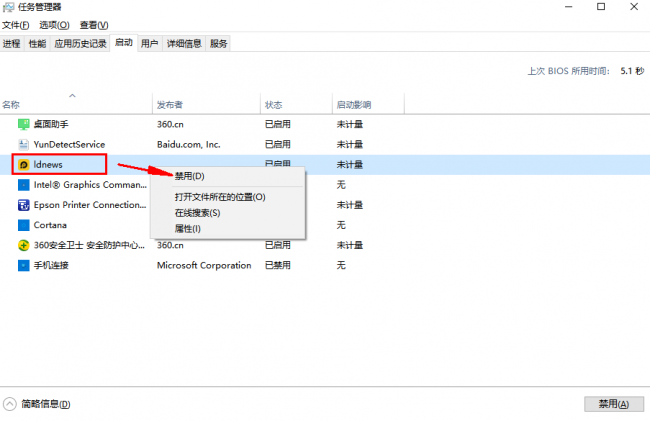Click the 手机连接 icon
Image resolution: width=650 pixels, height=421 pixels.
click(x=24, y=265)
